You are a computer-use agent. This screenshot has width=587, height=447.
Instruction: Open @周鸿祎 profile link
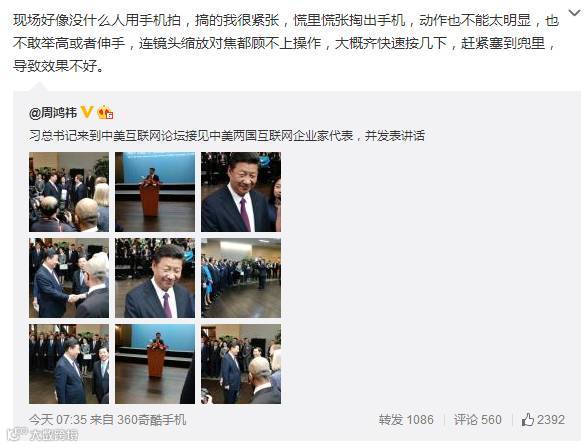pos(53,113)
